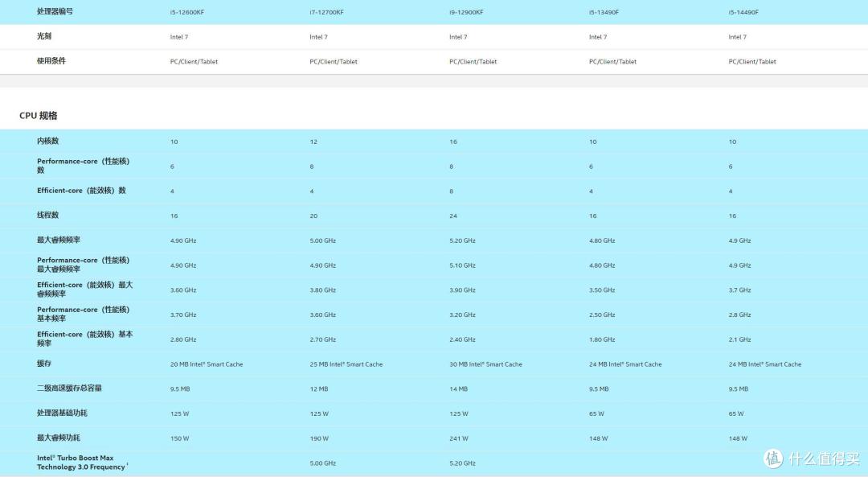868x477 pixels.
Task: Click the 最大睿频频率 row label
Action: point(58,240)
